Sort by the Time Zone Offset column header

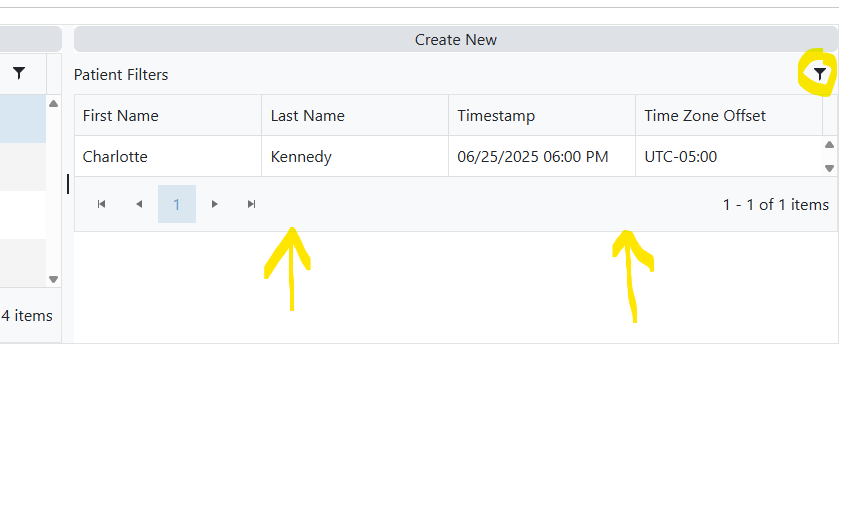pos(705,116)
